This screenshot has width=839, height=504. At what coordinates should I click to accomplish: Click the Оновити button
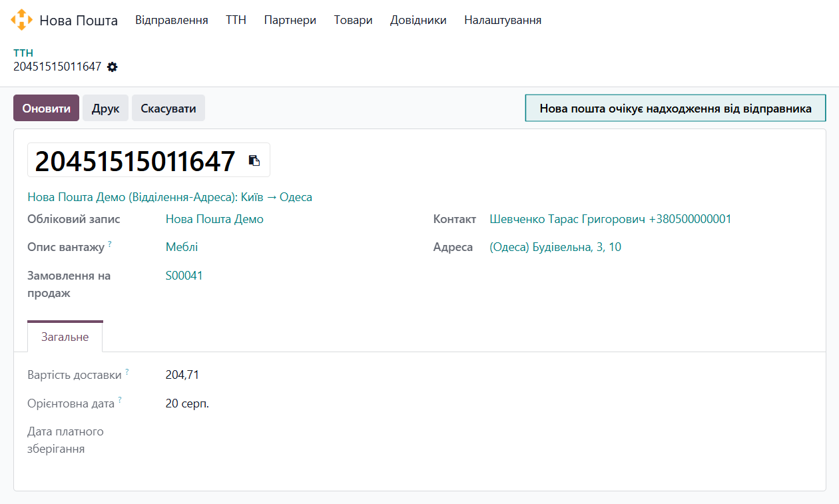46,108
